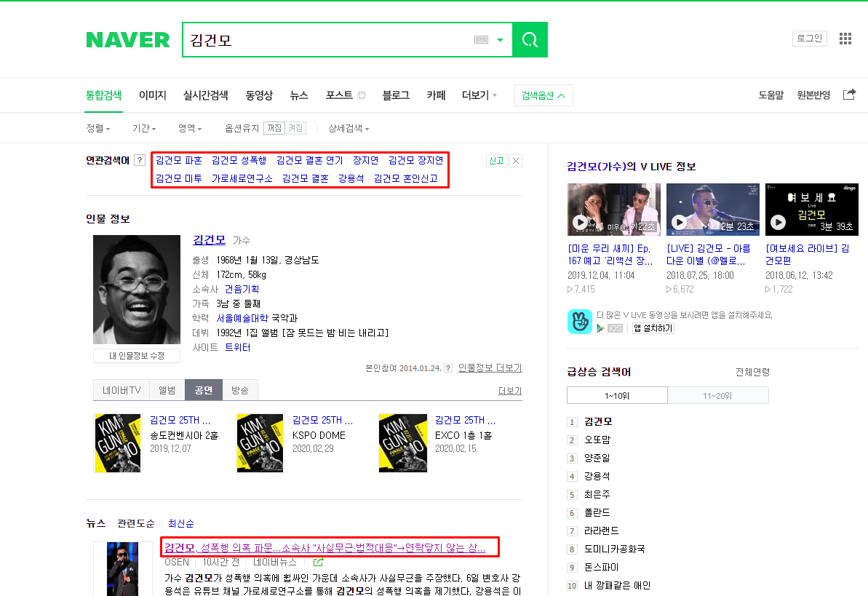Expand search suggestions dropdown arrow
Viewport: 868px width, 596px height.
[501, 40]
